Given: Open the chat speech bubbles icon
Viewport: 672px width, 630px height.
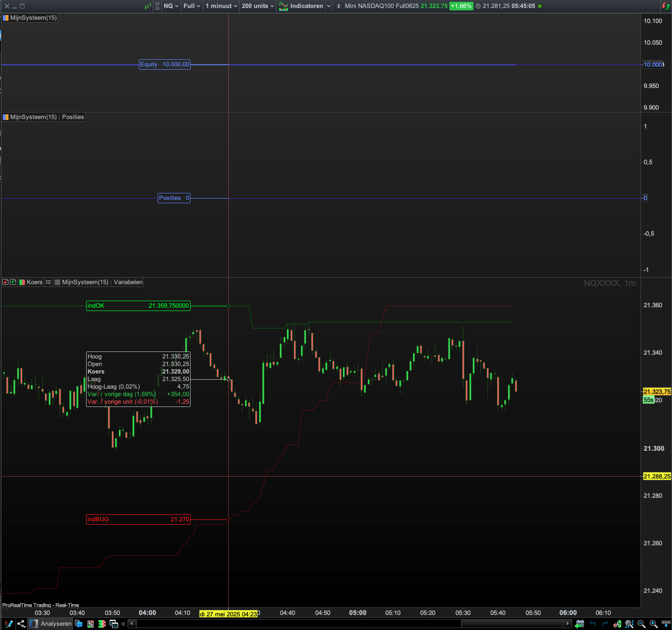Looking at the screenshot, I should point(79,624).
